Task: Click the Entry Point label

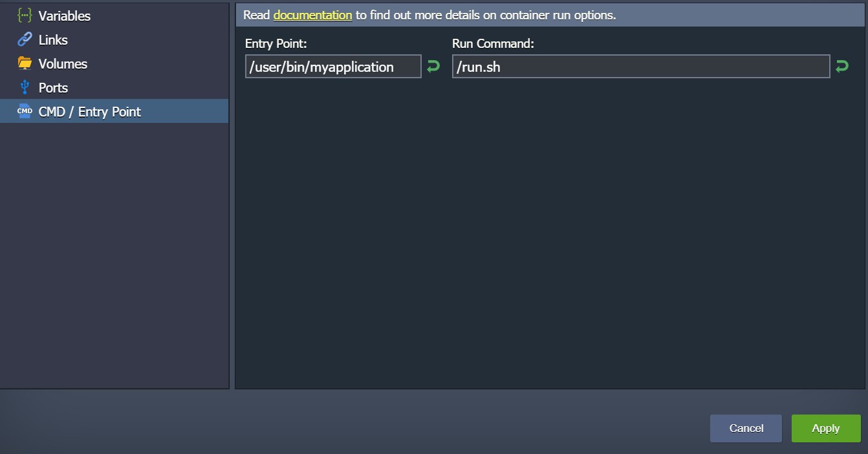Action: 276,43
